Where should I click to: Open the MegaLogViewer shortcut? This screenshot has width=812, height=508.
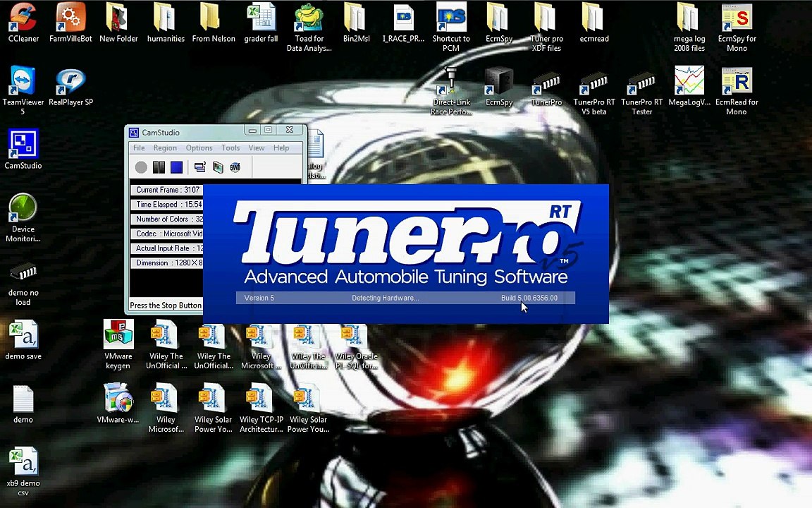689,87
